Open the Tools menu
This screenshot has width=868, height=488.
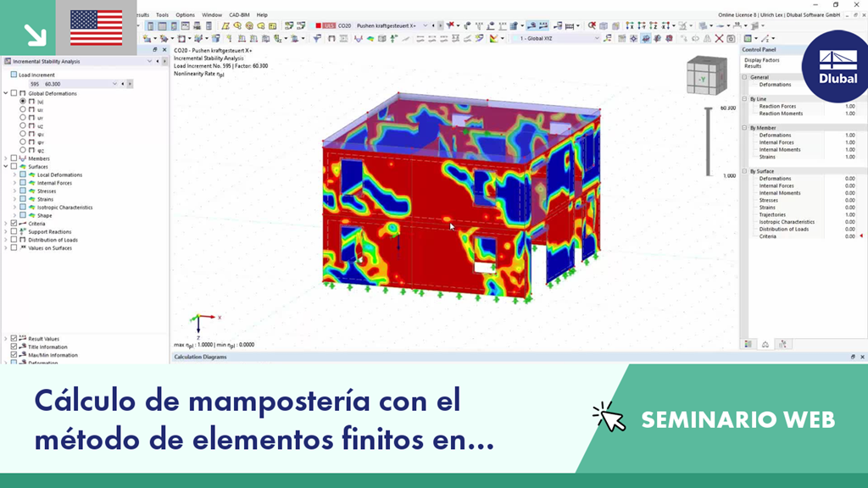(162, 15)
